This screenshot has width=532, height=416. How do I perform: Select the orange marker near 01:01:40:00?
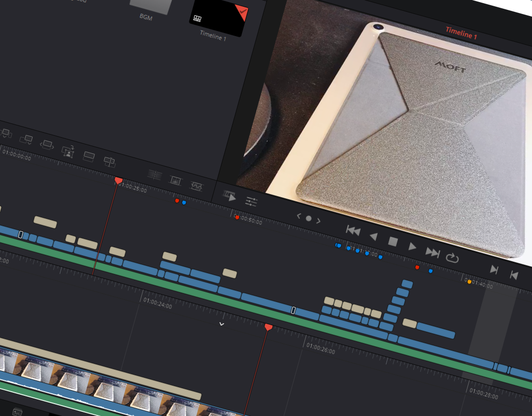click(469, 282)
